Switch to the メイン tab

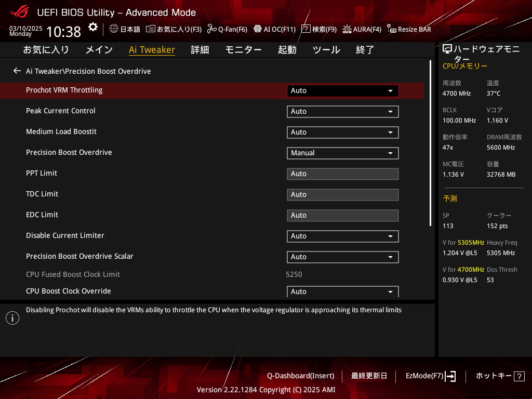(99, 50)
